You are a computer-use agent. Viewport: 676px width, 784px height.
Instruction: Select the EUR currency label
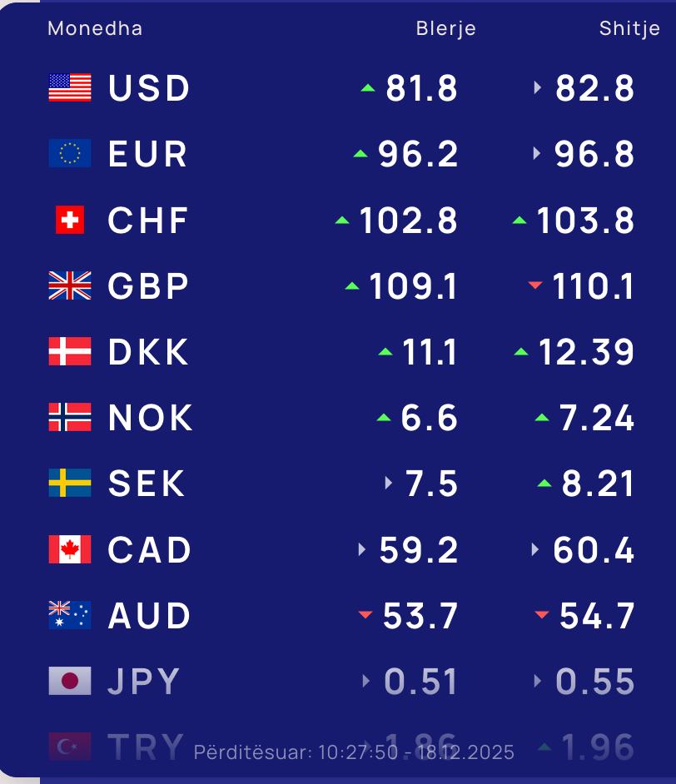click(x=148, y=155)
